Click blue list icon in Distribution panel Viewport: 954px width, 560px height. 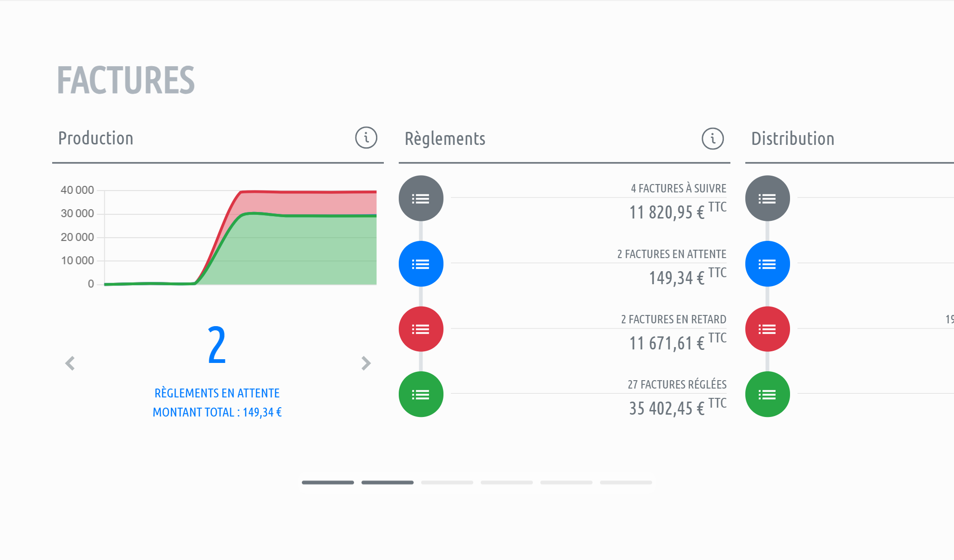point(767,264)
